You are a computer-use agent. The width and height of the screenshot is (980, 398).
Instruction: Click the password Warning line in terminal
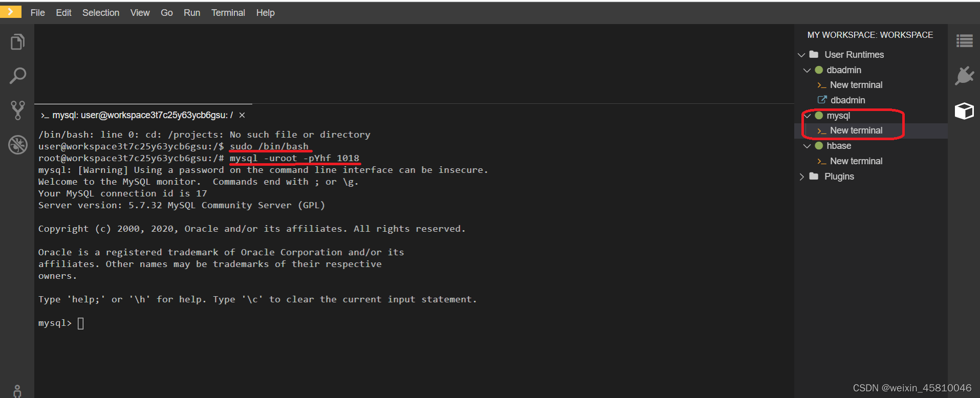click(263, 170)
